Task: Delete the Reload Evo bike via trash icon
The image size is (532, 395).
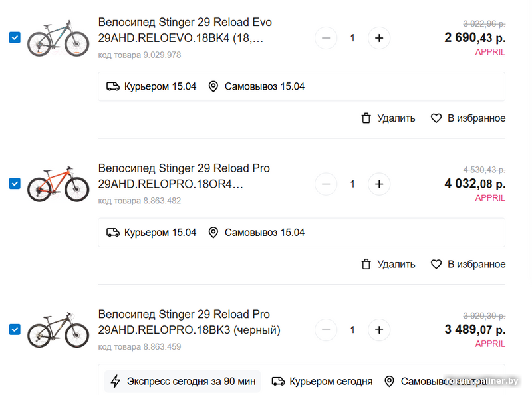Action: (366, 118)
